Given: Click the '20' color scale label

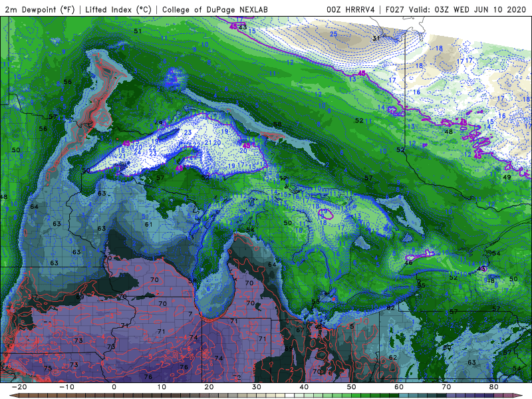Looking at the screenshot, I should (209, 387).
